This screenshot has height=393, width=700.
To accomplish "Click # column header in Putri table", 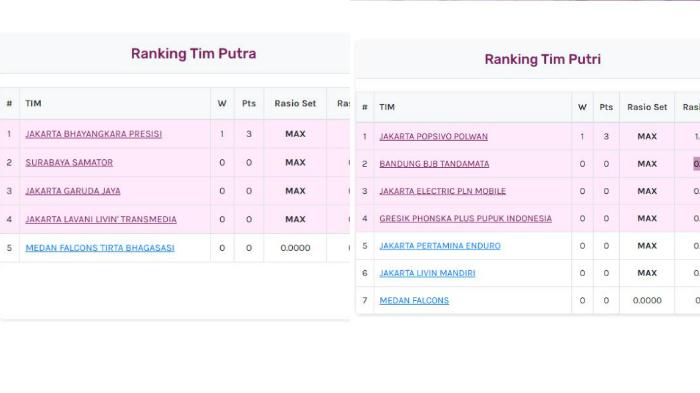I will coord(365,107).
